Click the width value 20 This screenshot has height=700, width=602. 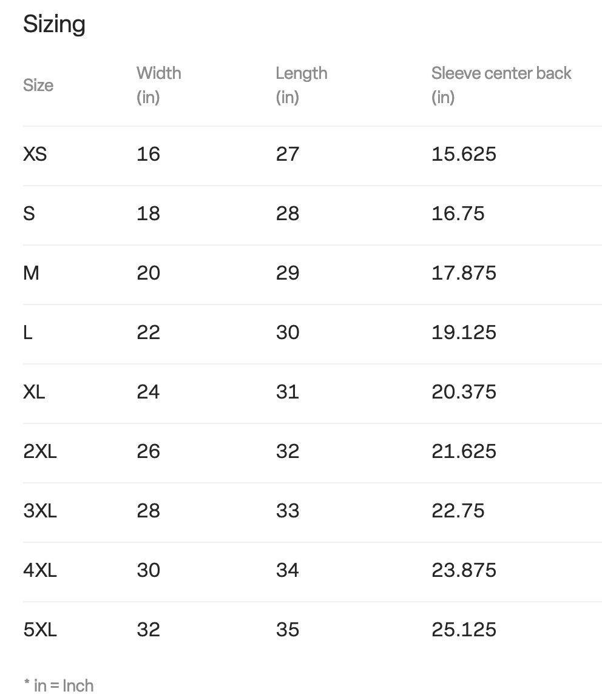point(148,273)
